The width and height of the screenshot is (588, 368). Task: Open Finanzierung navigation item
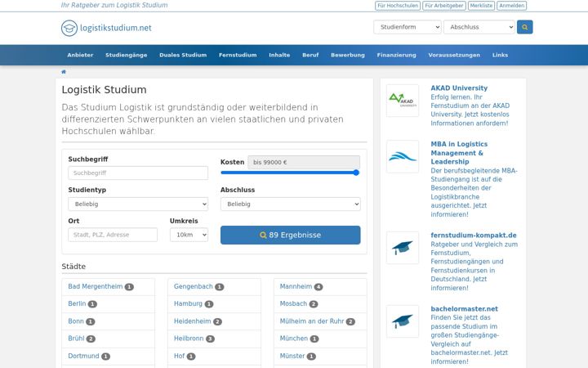(396, 55)
